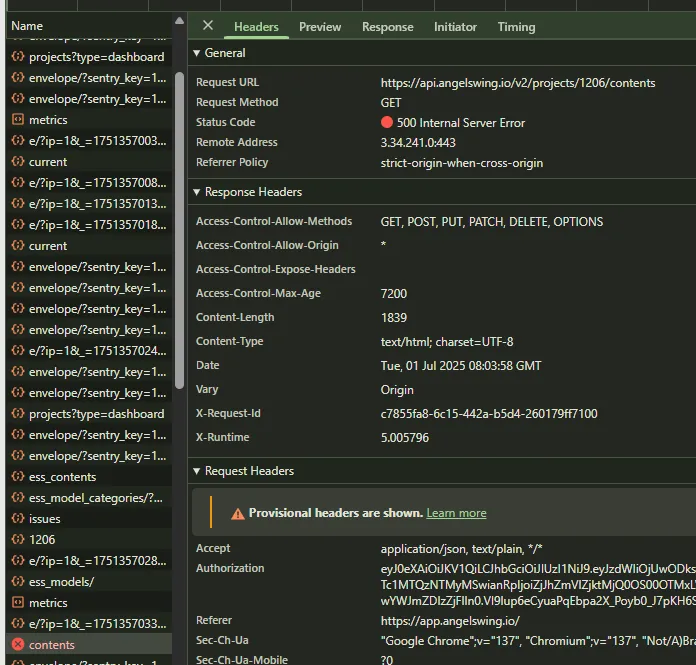
Task: Collapse the Response Headers section
Action: [x=196, y=192]
